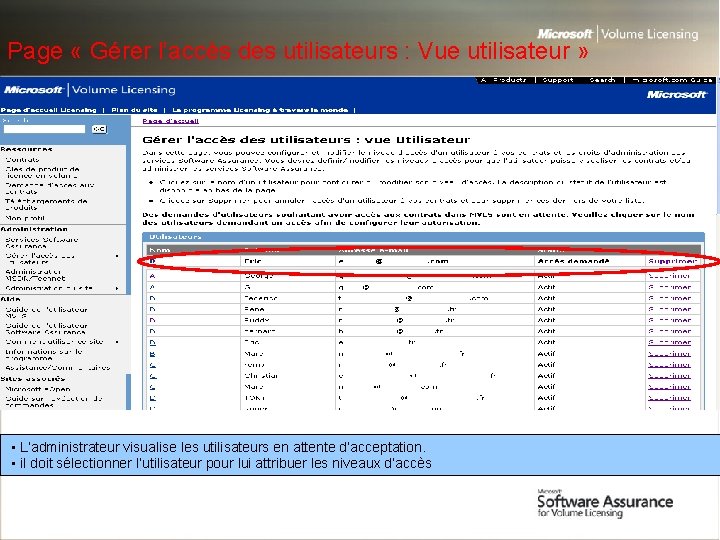Open Comment utiliser ce site sidebar link
Viewport: 720px width, 540px height.
coord(55,342)
